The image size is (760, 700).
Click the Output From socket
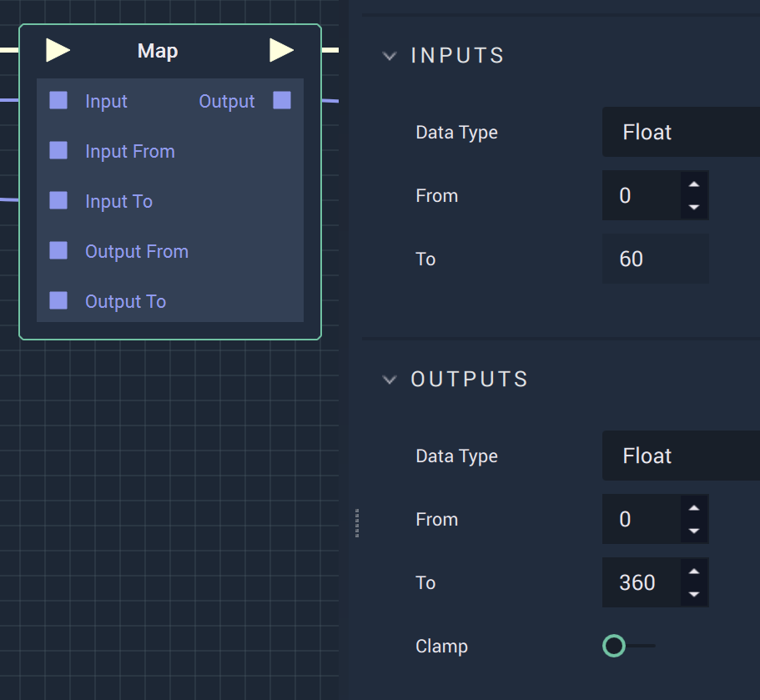tap(58, 250)
